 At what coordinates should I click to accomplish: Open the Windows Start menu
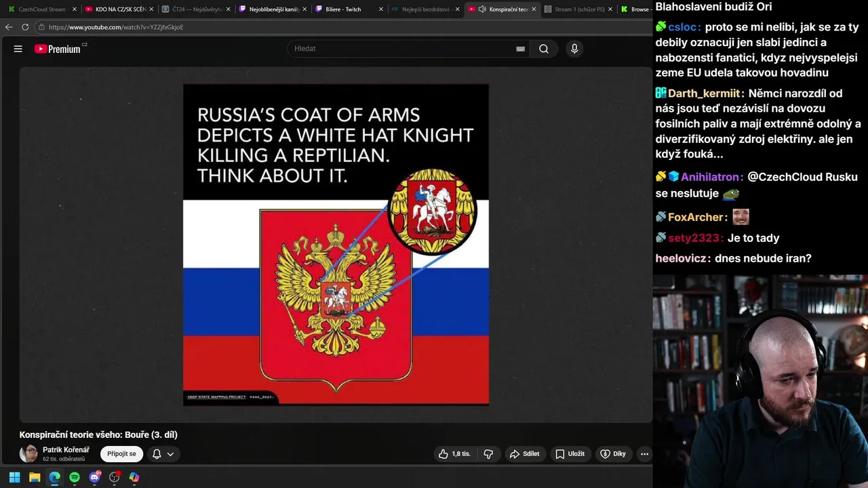point(14,477)
